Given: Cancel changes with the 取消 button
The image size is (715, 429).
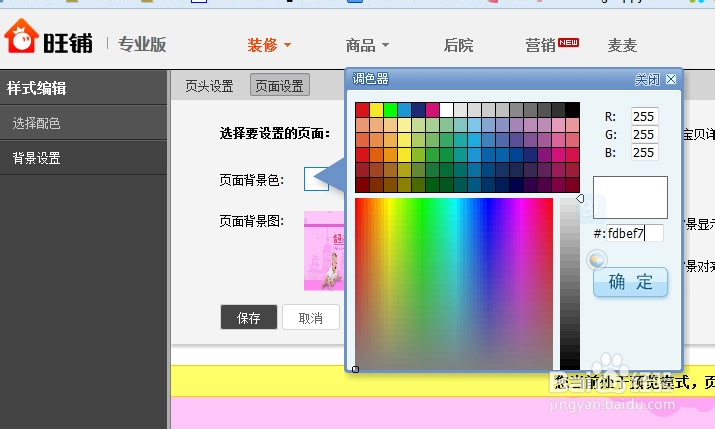Looking at the screenshot, I should tap(311, 317).
